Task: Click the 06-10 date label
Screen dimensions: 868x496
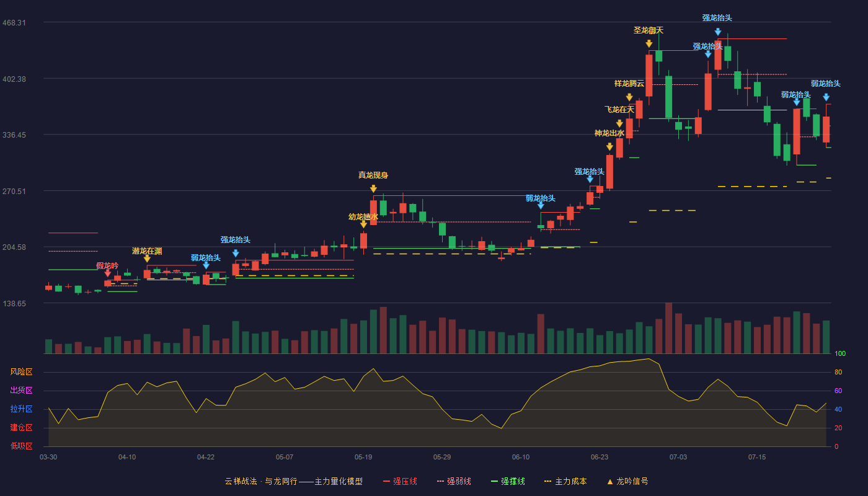Action: pyautogui.click(x=521, y=457)
